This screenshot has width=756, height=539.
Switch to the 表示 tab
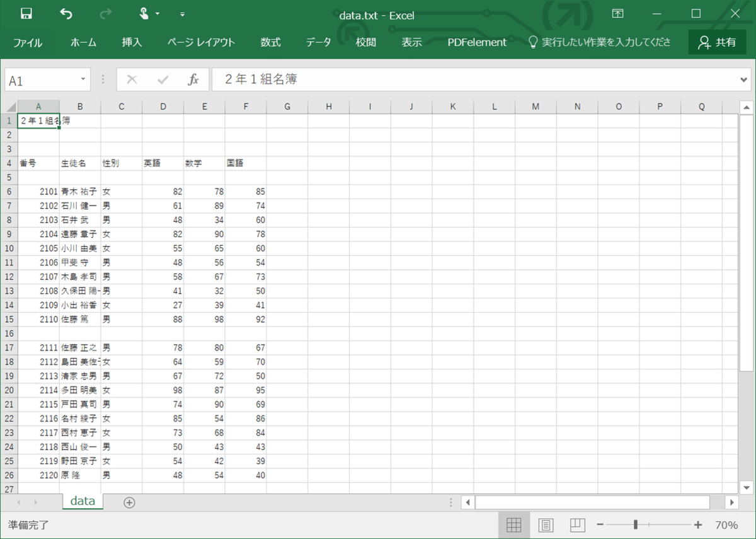tap(412, 42)
